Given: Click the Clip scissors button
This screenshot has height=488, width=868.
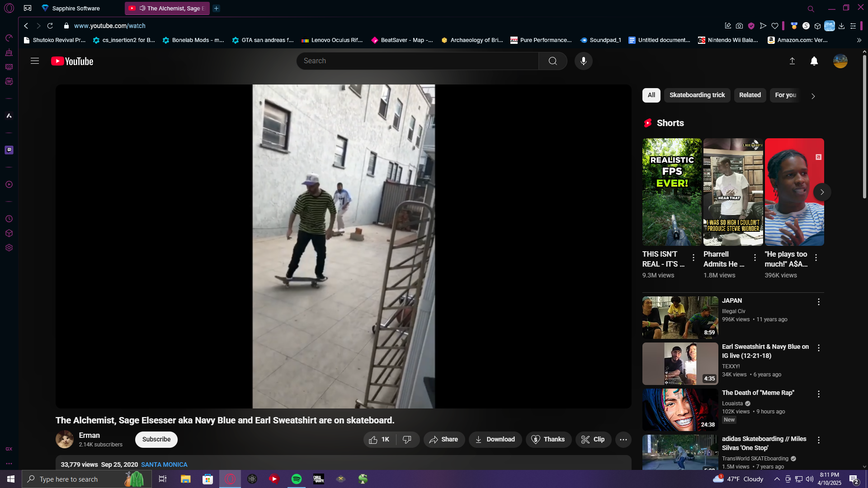Looking at the screenshot, I should point(593,439).
